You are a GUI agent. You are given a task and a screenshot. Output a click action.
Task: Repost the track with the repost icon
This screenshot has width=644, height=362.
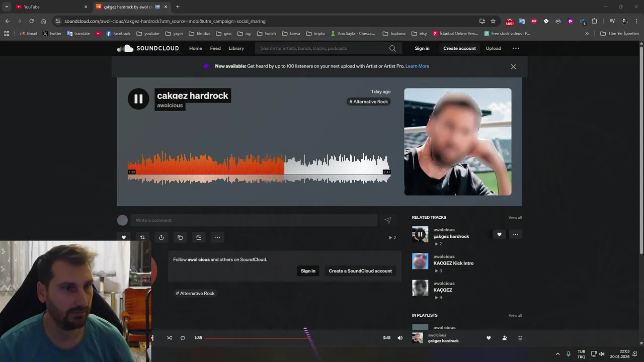tap(142, 237)
